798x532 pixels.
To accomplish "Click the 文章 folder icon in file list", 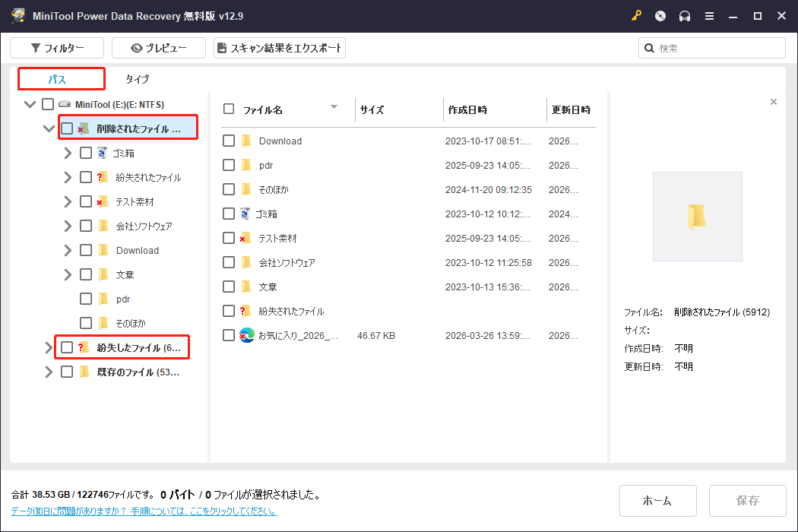I will pyautogui.click(x=246, y=287).
